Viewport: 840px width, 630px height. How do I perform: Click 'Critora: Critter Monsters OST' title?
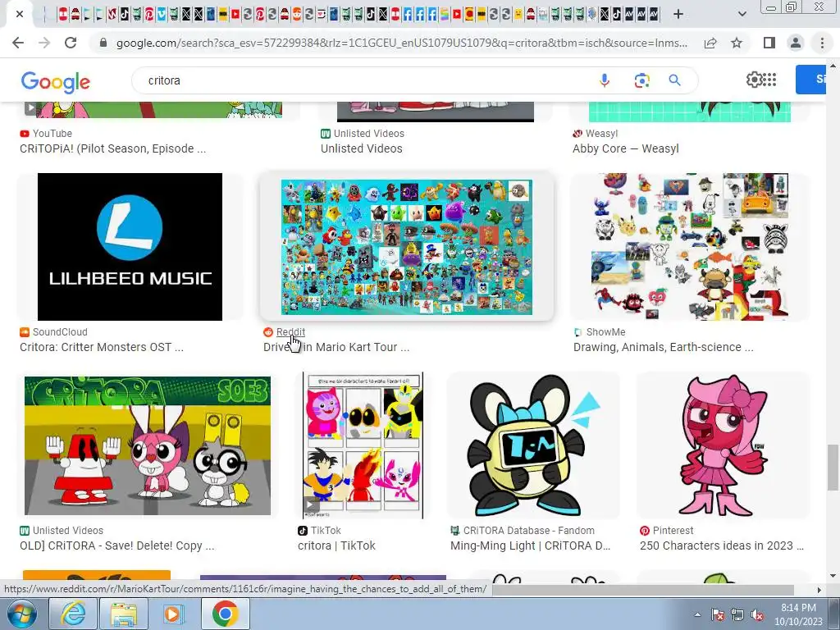pyautogui.click(x=102, y=347)
